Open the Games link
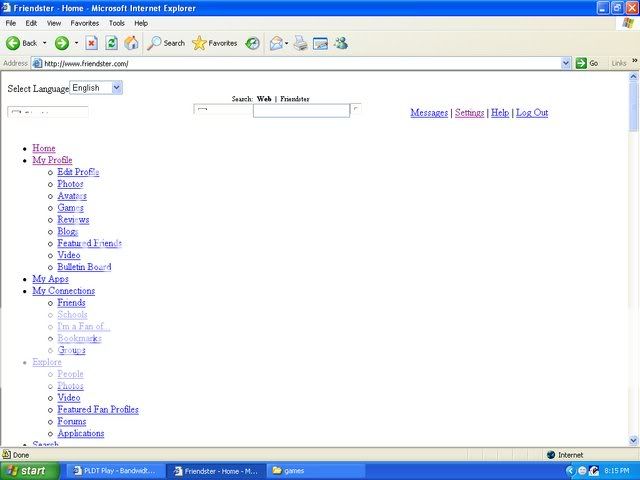Image resolution: width=640 pixels, height=480 pixels. 70,208
